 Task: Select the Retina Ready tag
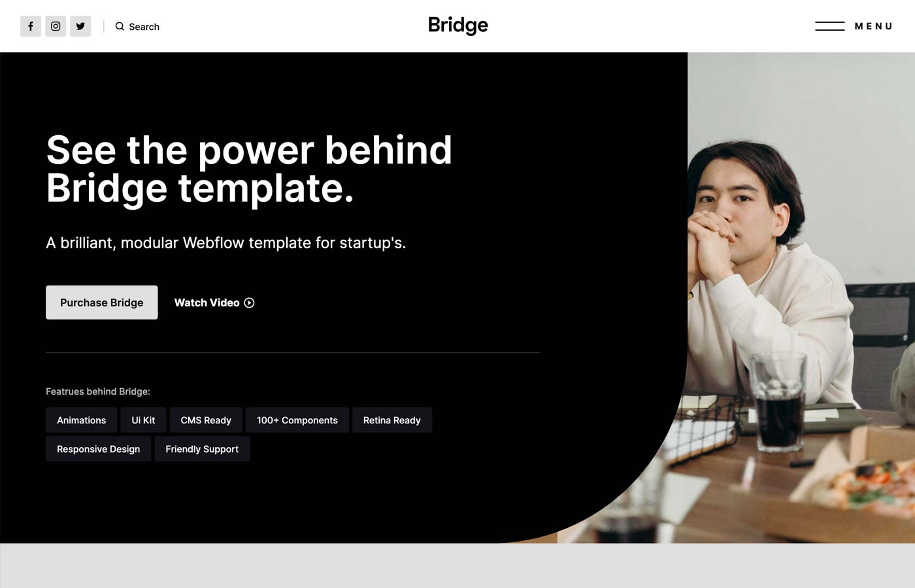click(x=392, y=420)
